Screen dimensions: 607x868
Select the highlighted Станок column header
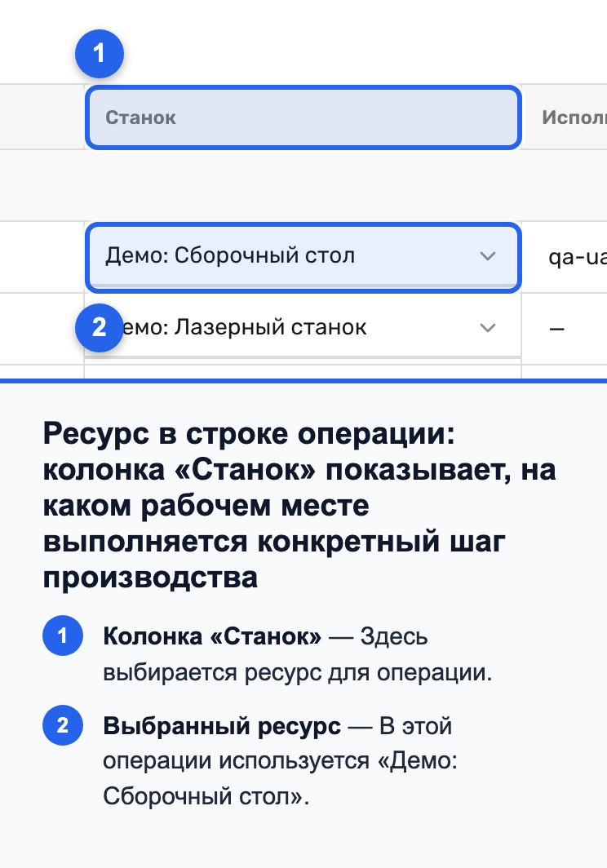click(303, 117)
